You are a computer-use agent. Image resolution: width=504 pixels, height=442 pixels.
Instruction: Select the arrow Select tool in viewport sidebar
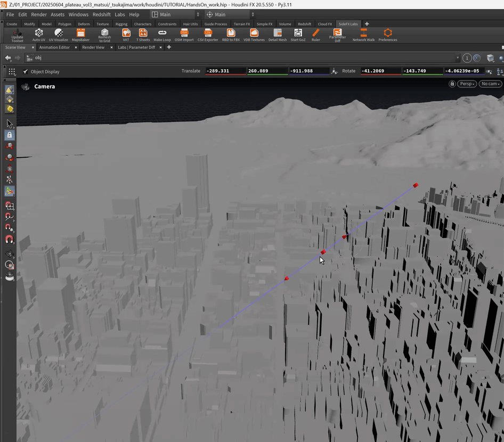[10, 124]
